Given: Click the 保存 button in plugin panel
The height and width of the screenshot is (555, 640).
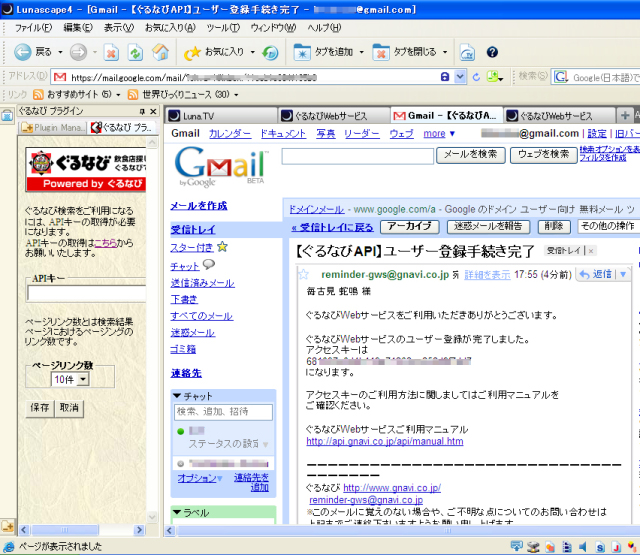Looking at the screenshot, I should coord(40,408).
